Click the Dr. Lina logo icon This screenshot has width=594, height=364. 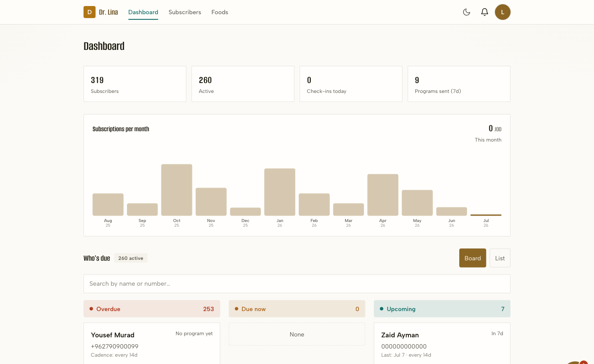click(x=90, y=12)
